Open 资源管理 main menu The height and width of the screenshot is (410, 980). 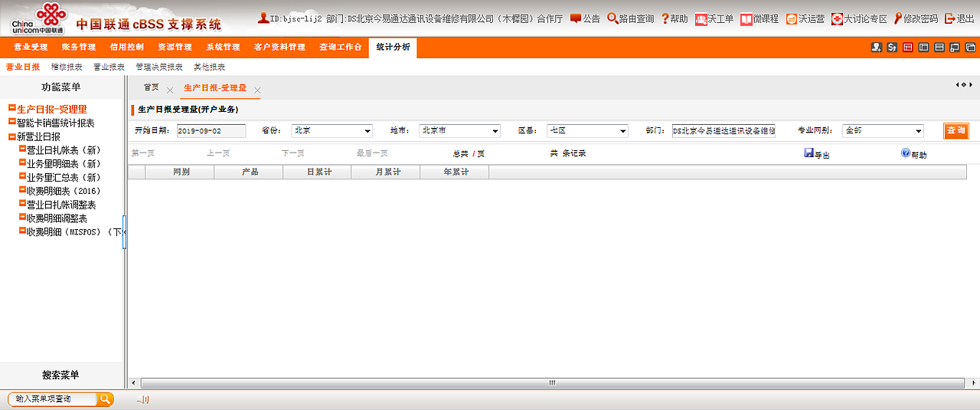click(175, 48)
